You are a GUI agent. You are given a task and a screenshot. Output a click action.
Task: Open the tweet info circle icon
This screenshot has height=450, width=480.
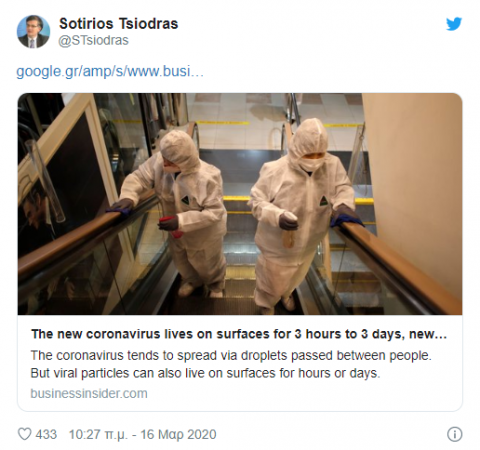454,434
